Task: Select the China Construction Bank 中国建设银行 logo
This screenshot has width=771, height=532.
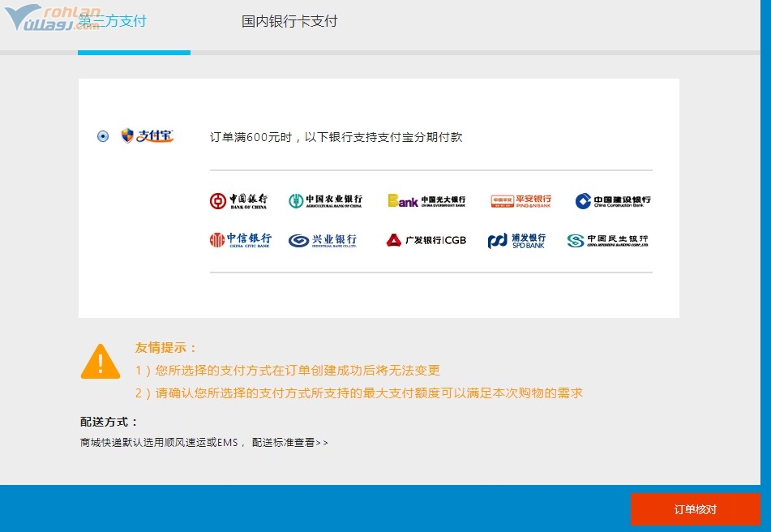Action: pyautogui.click(x=613, y=200)
